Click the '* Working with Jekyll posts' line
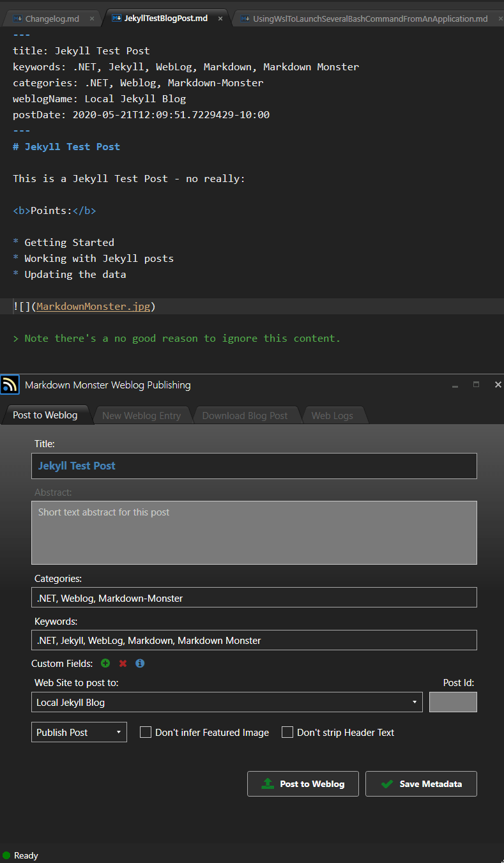This screenshot has height=863, width=504. point(93,258)
